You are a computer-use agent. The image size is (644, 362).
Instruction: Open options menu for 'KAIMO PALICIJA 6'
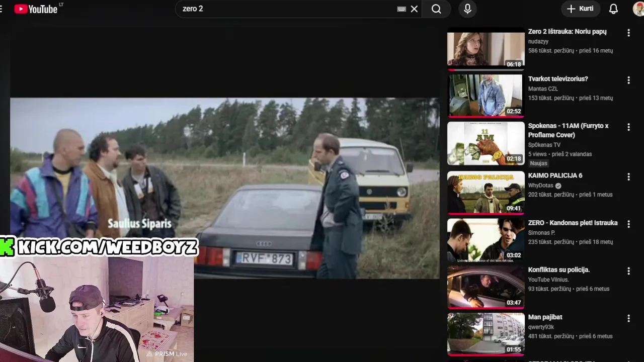628,177
